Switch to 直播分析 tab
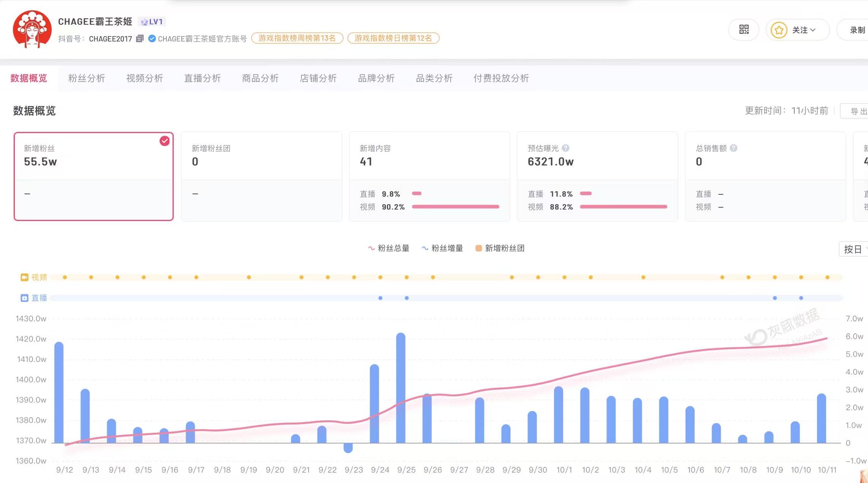This screenshot has height=483, width=868. pos(203,78)
